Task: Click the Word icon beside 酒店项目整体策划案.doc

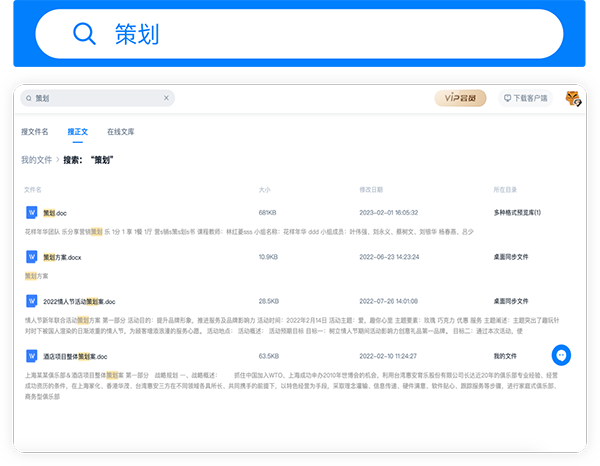Action: [32, 356]
